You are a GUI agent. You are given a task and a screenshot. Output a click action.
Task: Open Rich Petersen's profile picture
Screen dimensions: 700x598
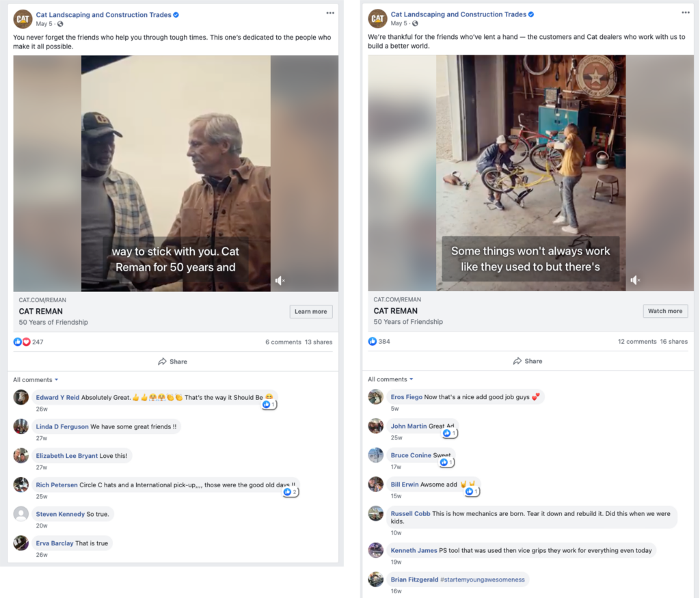21,485
